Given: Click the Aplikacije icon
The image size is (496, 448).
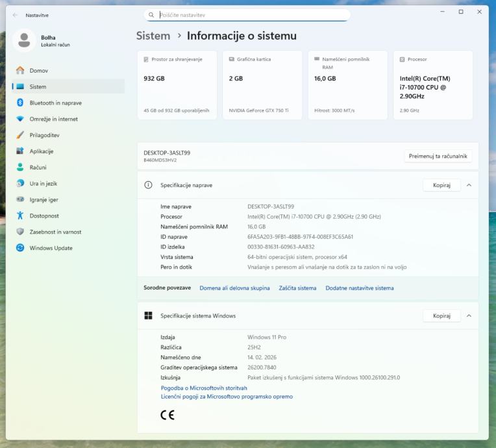Looking at the screenshot, I should coord(20,151).
